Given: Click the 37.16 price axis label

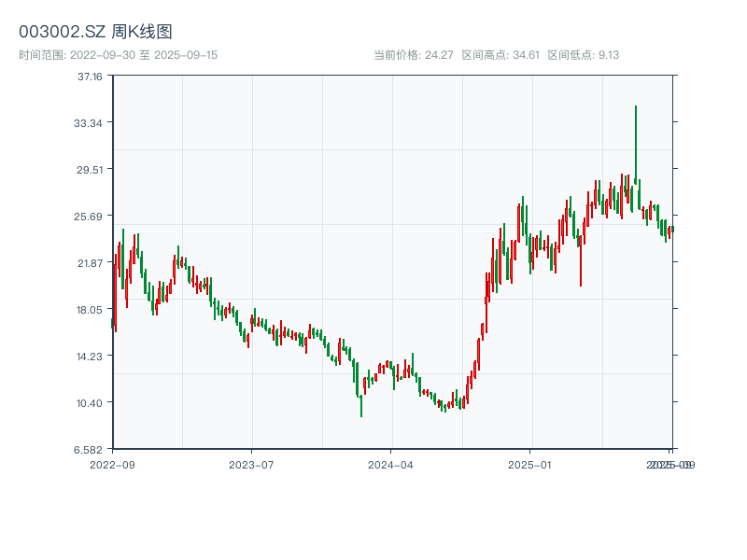Looking at the screenshot, I should [x=90, y=77].
